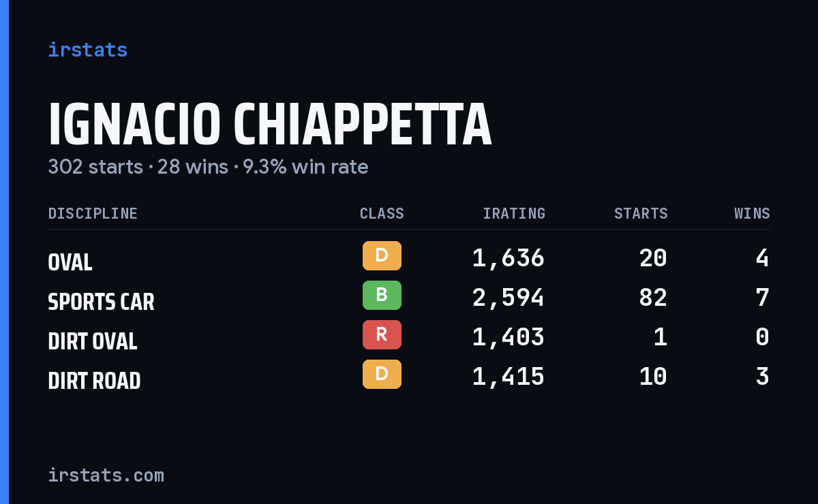This screenshot has height=504, width=818.
Task: Sort by the WINS column header
Action: [752, 214]
